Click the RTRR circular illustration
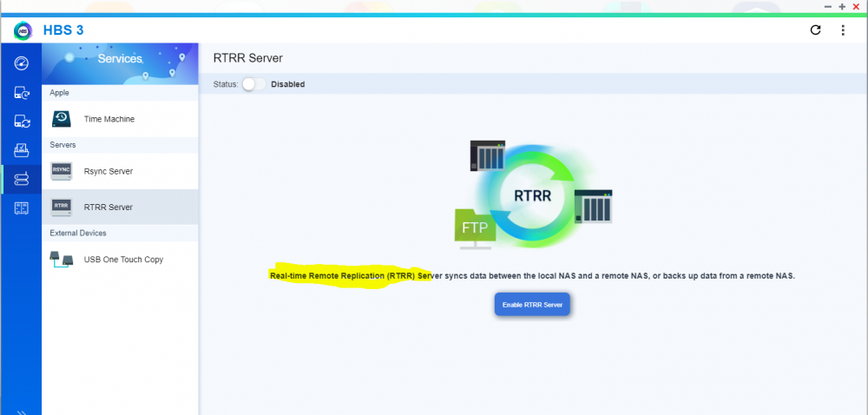Image resolution: width=868 pixels, height=415 pixels. tap(533, 195)
